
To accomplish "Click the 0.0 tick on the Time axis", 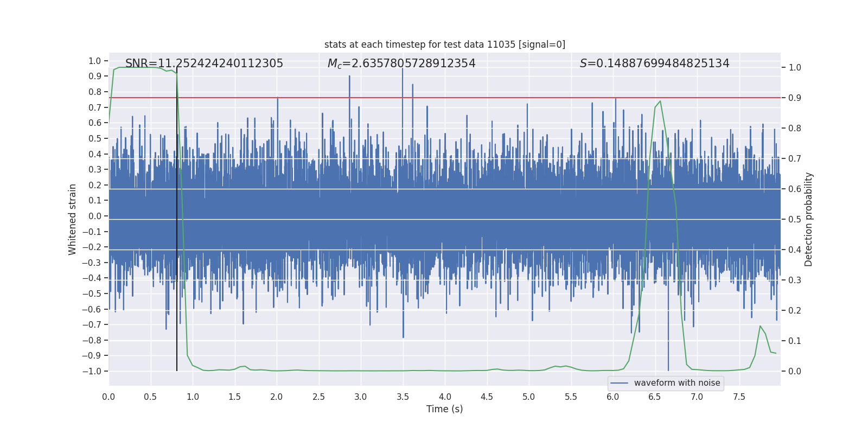I will point(108,397).
